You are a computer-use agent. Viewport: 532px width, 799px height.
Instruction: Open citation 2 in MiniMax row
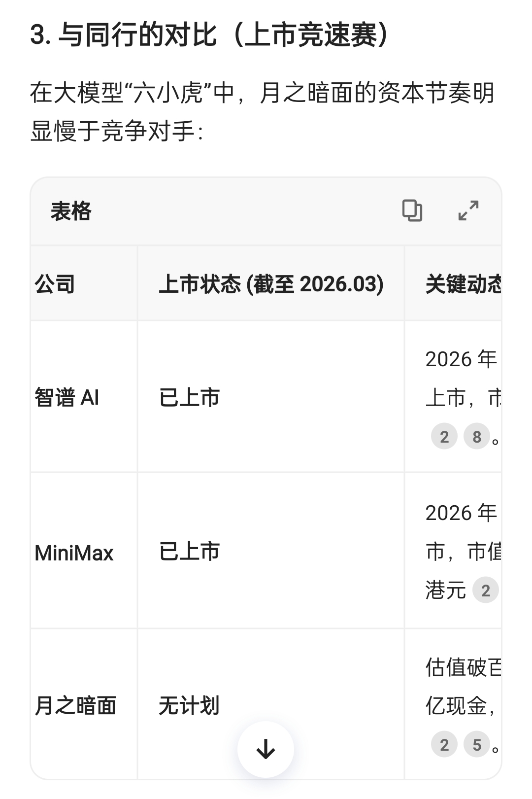pyautogui.click(x=485, y=591)
